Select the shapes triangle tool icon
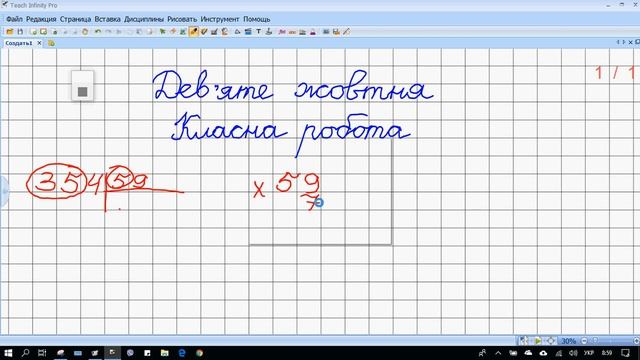 click(x=238, y=31)
